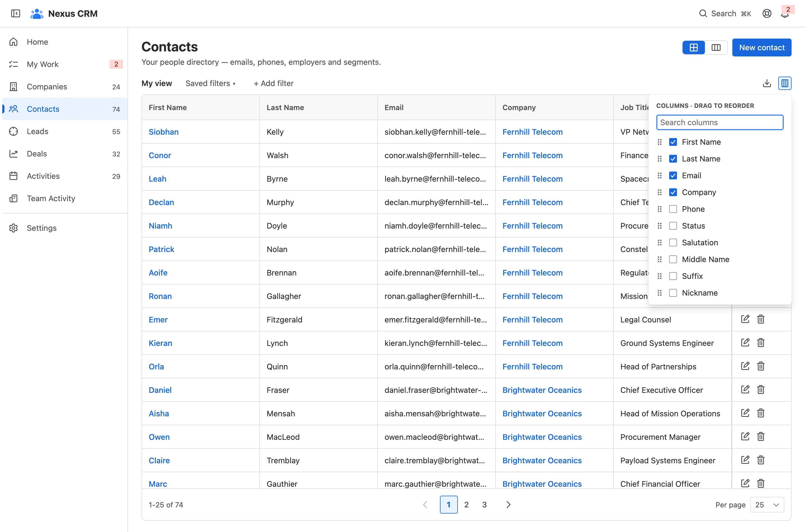Screen dimensions: 805x532
Task: Enable the Phone column
Action: [673, 209]
